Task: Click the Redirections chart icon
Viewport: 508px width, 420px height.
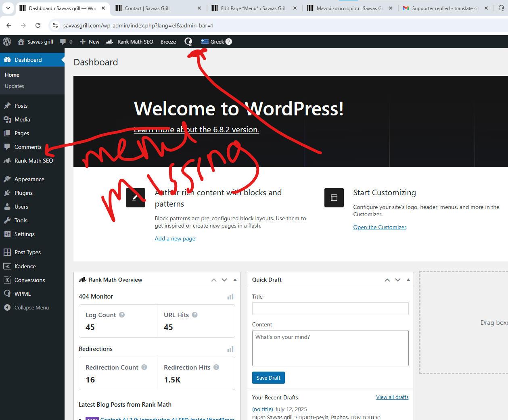Action: [x=230, y=349]
